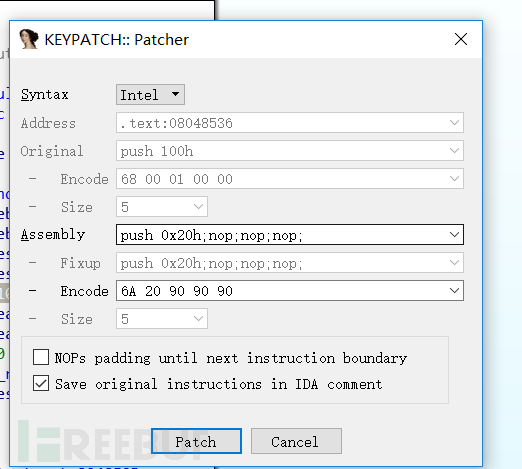The image size is (522, 469).
Task: Open the Syntax Intel dropdown
Action: click(x=150, y=95)
